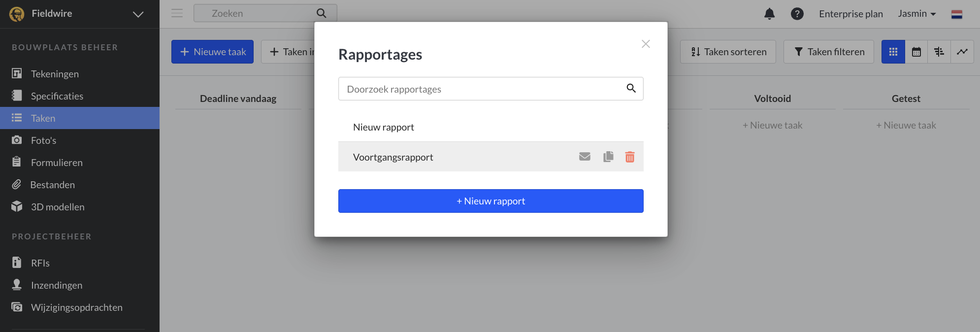
Task: Switch to calendar view icon
Action: tap(916, 52)
